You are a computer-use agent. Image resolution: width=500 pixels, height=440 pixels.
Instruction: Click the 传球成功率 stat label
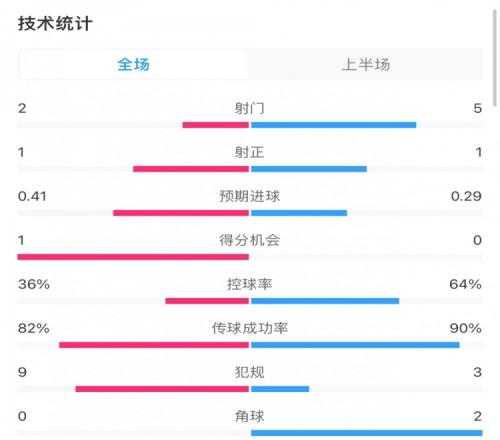(x=249, y=328)
